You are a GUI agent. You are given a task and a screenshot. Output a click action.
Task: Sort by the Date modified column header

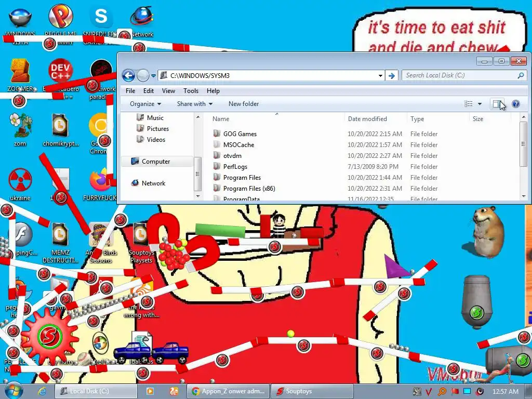(x=367, y=119)
